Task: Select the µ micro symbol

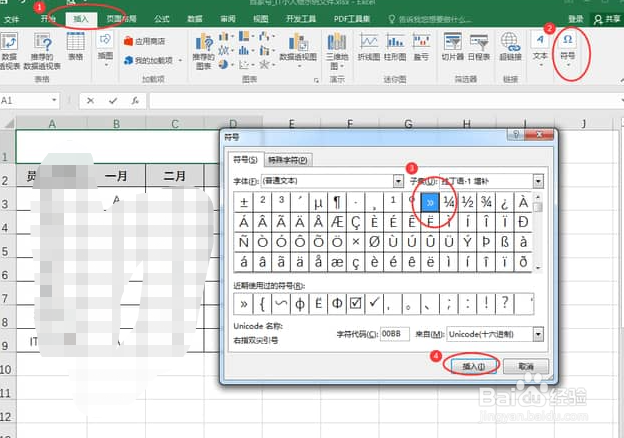Action: point(318,202)
